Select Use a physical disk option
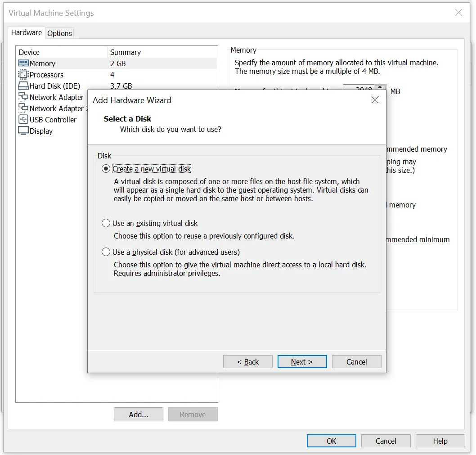476x455 pixels. point(106,252)
